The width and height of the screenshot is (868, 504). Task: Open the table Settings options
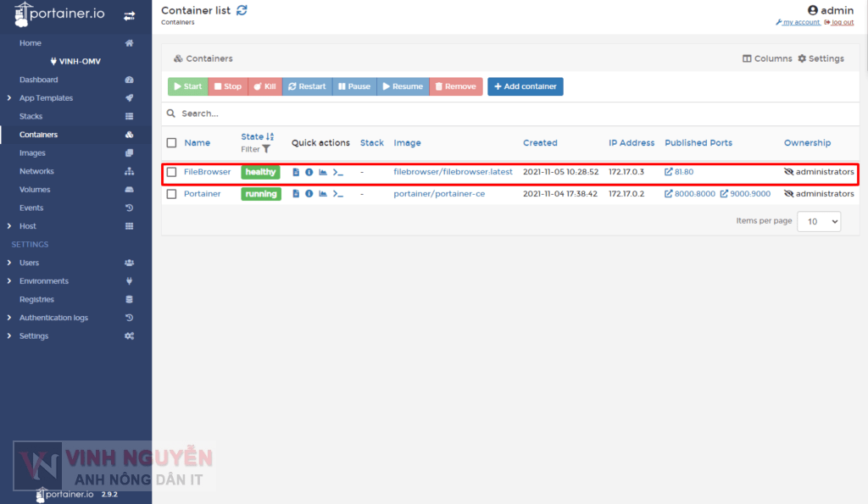point(821,58)
